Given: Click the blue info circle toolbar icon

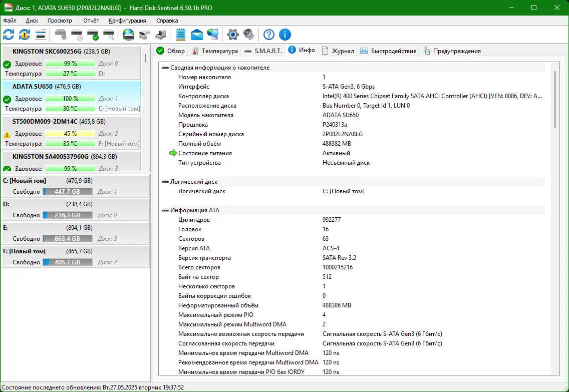Looking at the screenshot, I should [285, 35].
